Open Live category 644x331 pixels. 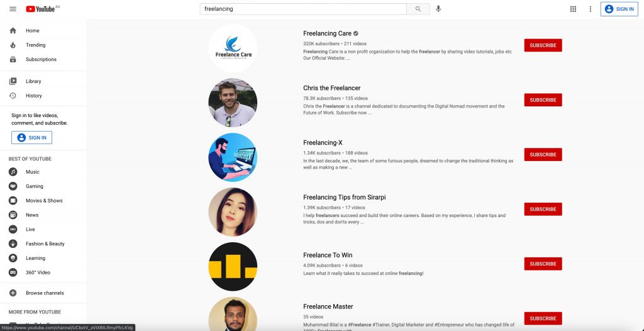click(43, 230)
